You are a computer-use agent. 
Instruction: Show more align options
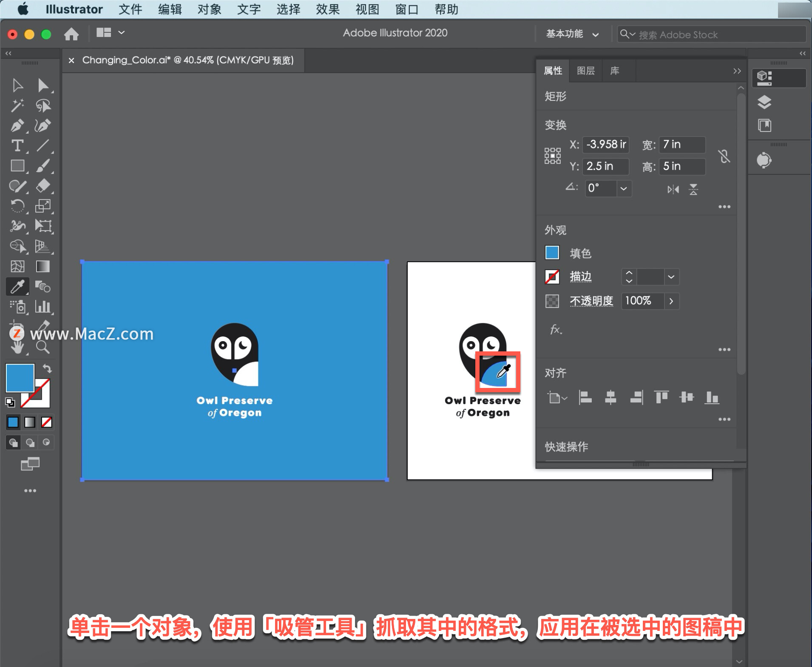(724, 419)
